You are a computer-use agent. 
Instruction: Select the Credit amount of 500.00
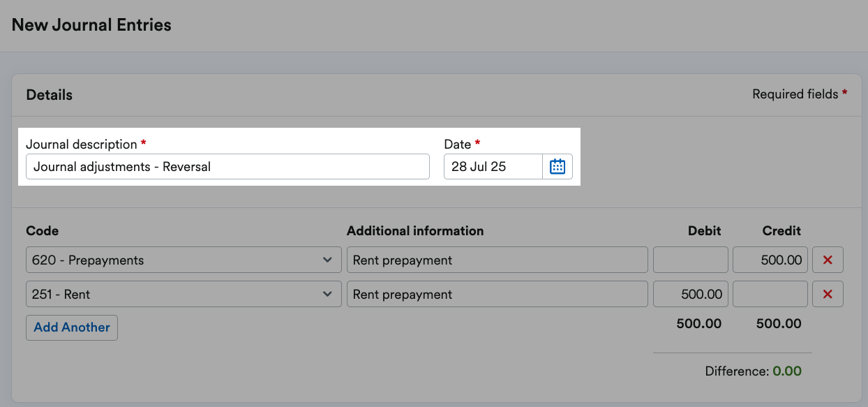pyautogui.click(x=770, y=259)
